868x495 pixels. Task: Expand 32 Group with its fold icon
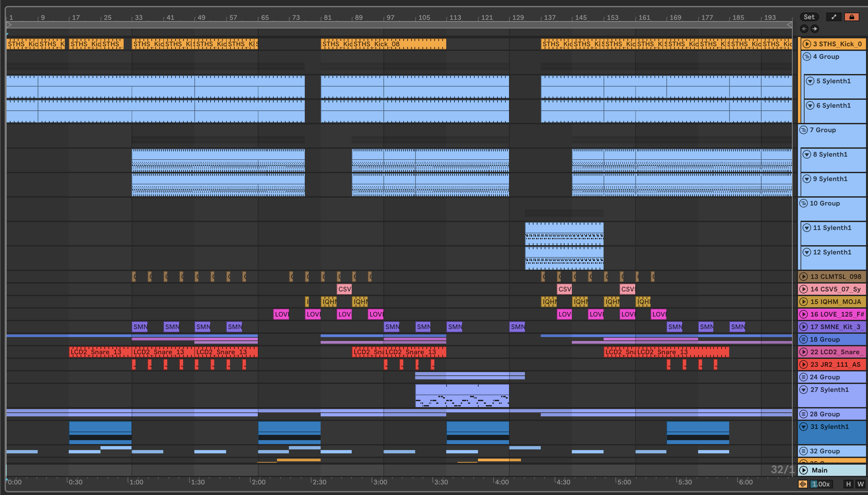coord(804,451)
